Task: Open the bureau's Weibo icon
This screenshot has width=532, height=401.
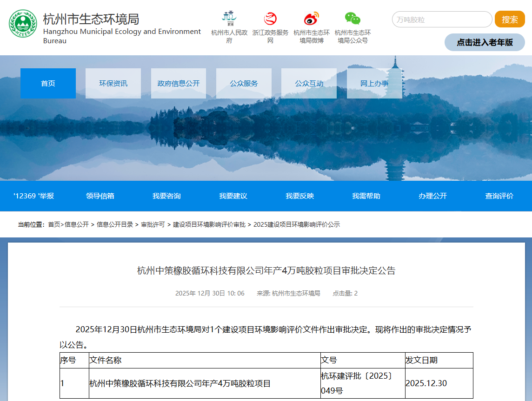Action: (x=312, y=19)
